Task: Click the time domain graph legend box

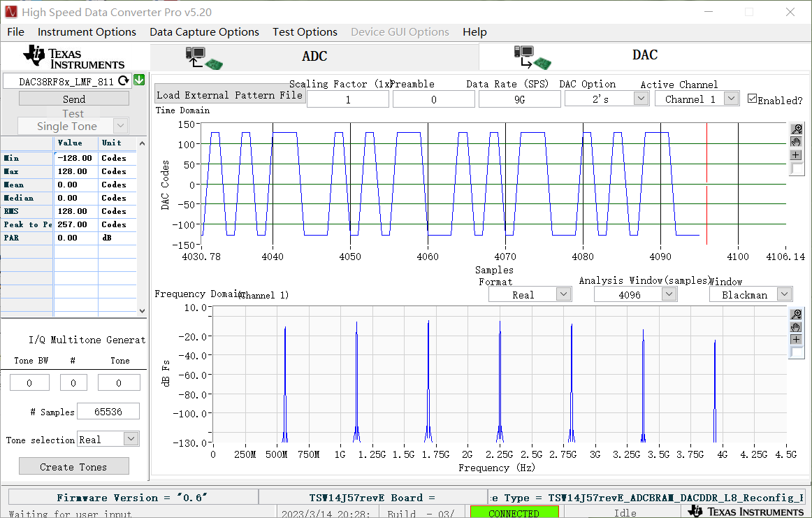Action: tap(797, 169)
